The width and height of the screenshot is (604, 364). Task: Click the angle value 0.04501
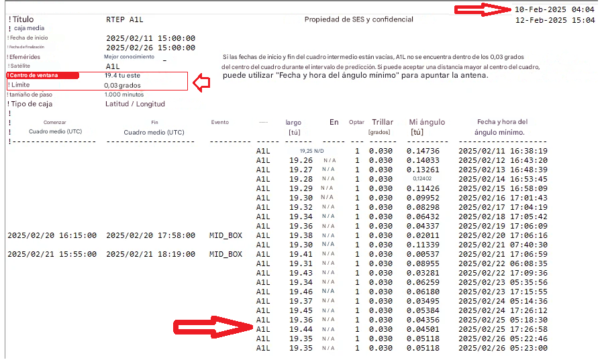(423, 329)
